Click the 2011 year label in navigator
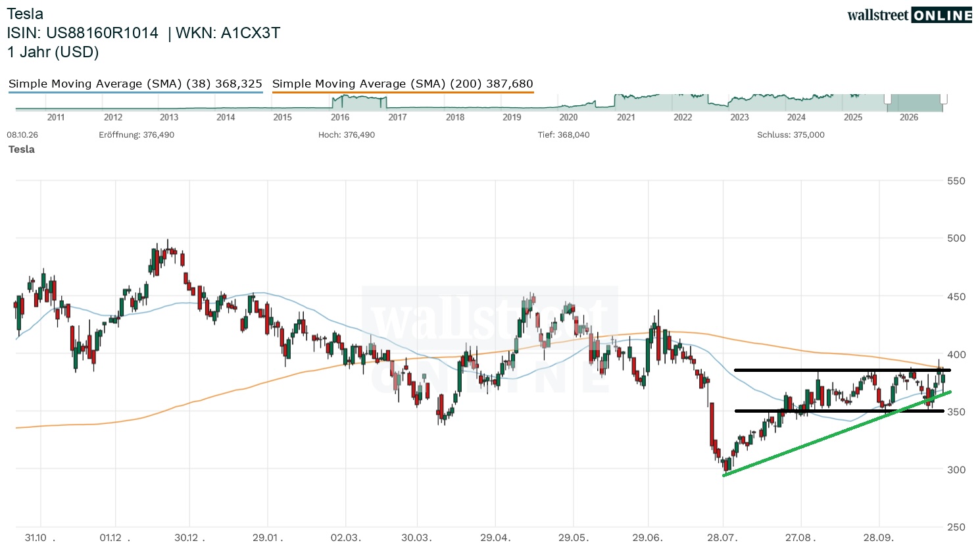The width and height of the screenshot is (980, 543). [x=56, y=117]
